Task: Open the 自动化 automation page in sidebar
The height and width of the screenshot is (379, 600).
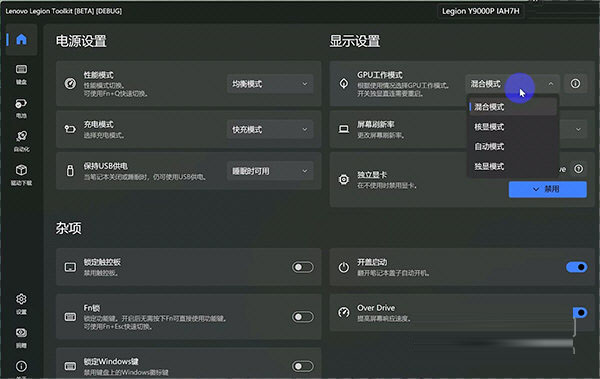Action: coord(21,141)
